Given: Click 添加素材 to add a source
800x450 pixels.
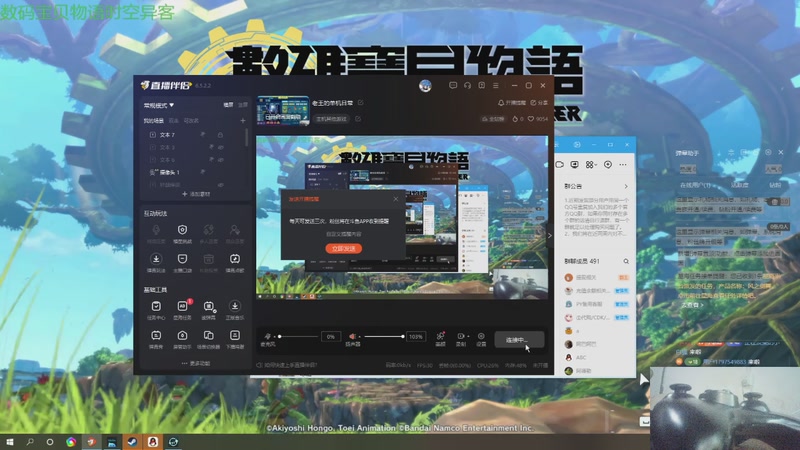Looking at the screenshot, I should click(x=195, y=194).
